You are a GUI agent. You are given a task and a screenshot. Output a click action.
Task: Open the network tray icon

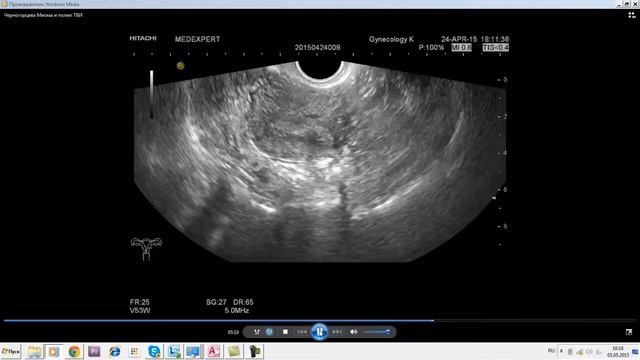(x=580, y=351)
